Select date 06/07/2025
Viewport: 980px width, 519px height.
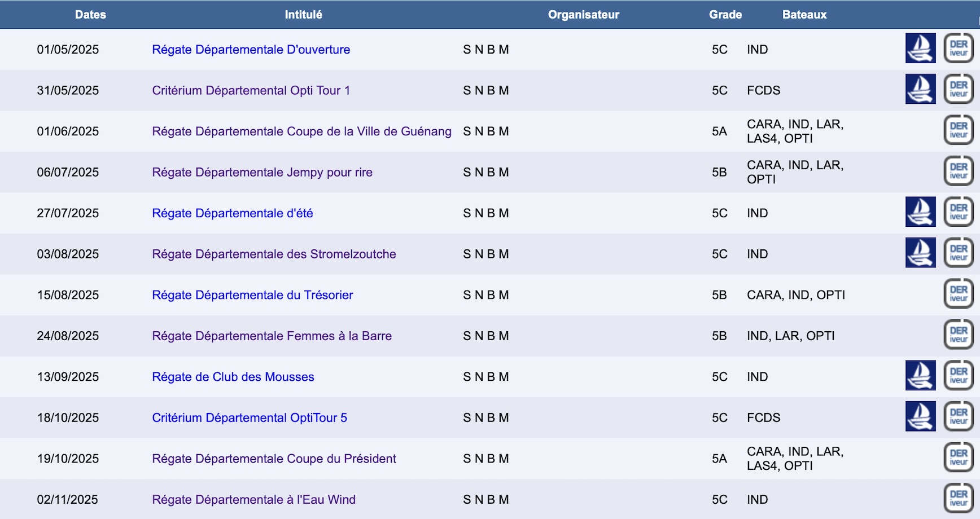coord(68,172)
